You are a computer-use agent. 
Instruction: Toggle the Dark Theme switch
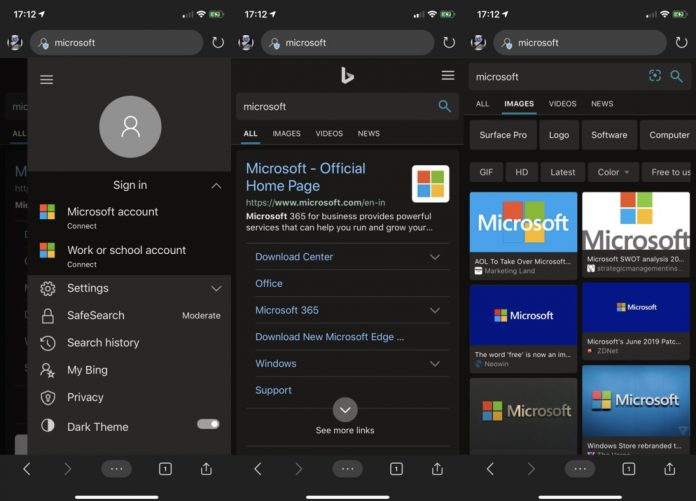click(x=208, y=424)
